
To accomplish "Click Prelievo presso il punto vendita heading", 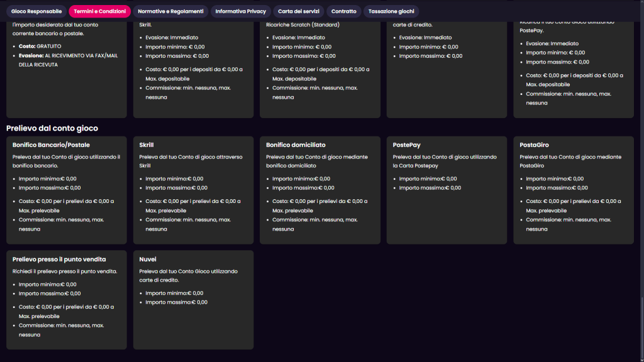I will point(59,260).
